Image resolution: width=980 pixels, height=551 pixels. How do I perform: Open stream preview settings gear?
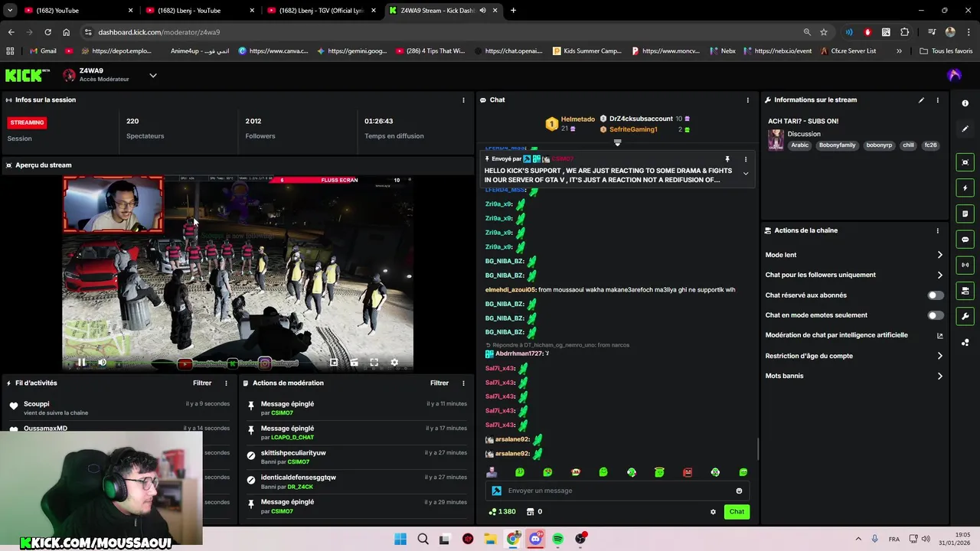tap(394, 363)
